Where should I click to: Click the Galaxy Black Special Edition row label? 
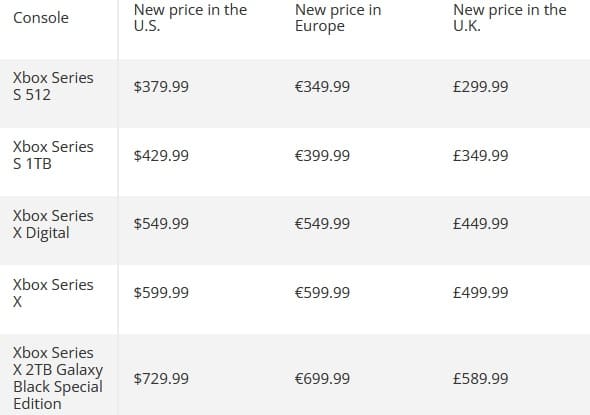(58, 378)
